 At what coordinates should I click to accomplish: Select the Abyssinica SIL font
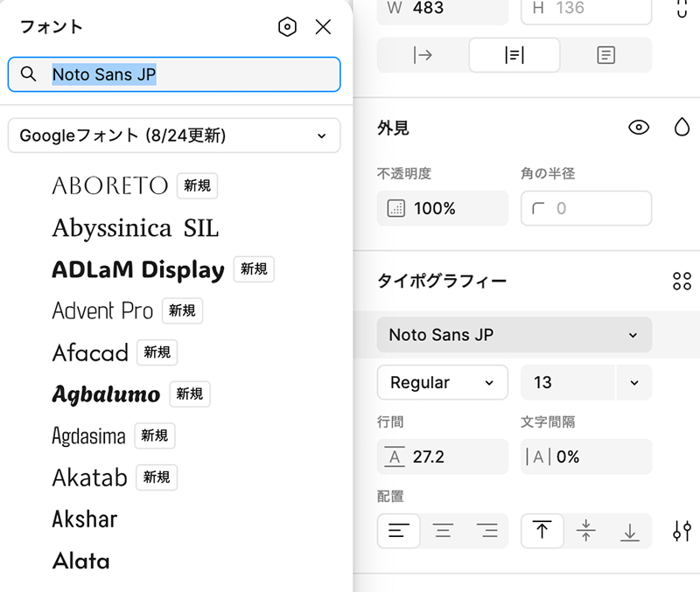136,228
